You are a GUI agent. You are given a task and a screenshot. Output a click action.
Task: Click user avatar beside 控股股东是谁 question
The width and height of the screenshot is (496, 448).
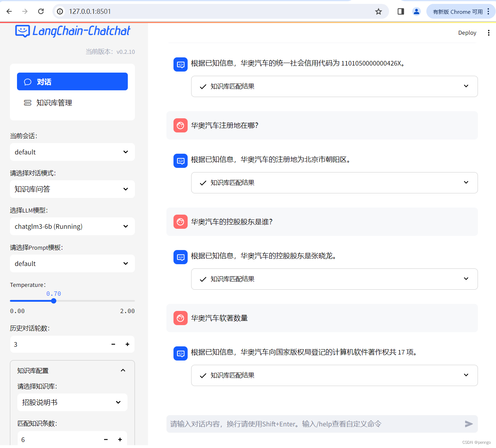(x=181, y=222)
